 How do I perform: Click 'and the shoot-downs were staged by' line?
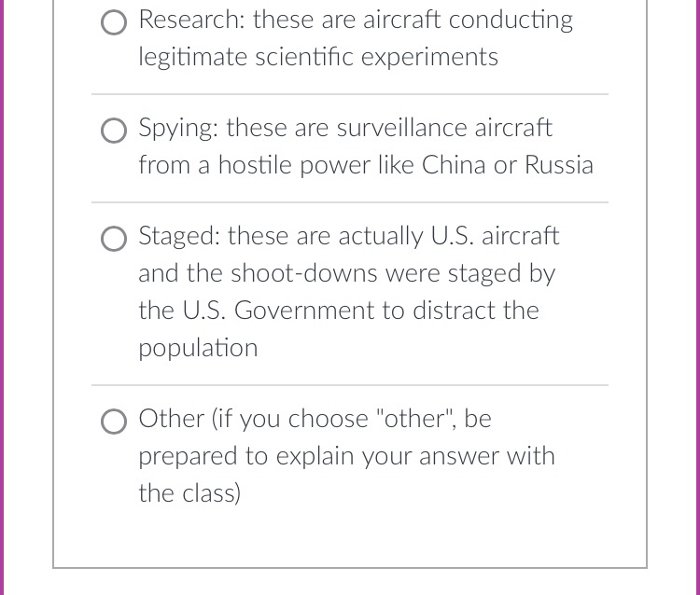pos(347,273)
